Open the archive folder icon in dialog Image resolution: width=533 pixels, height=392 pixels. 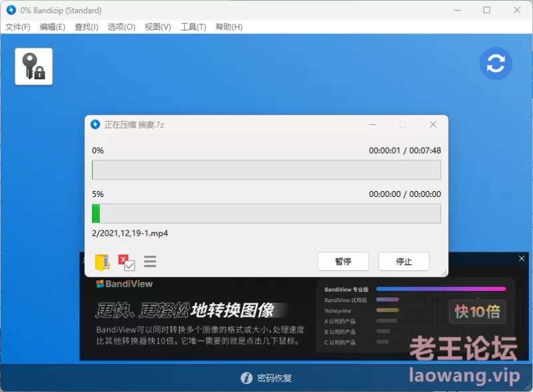pyautogui.click(x=102, y=262)
